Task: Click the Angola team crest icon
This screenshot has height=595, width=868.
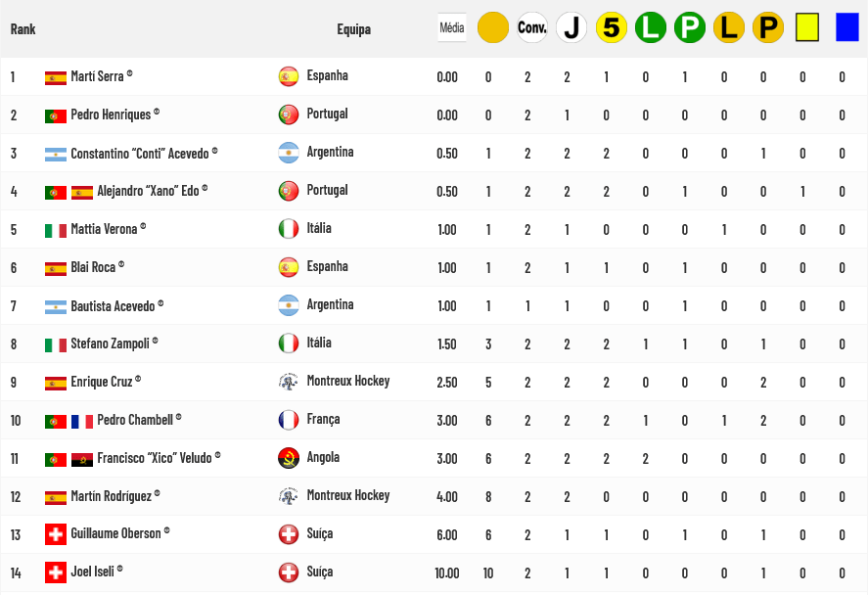Action: pos(288,457)
